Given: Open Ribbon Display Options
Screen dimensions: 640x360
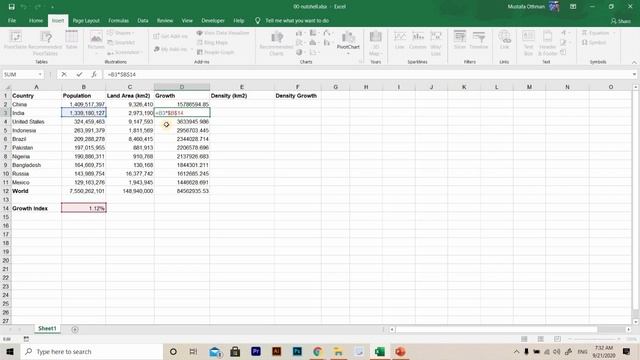Looking at the screenshot, I should point(573,7).
